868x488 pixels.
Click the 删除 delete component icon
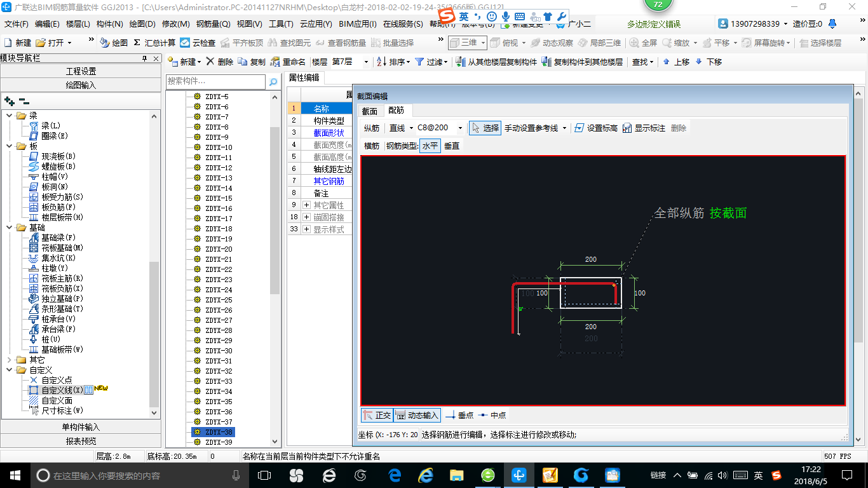click(210, 62)
